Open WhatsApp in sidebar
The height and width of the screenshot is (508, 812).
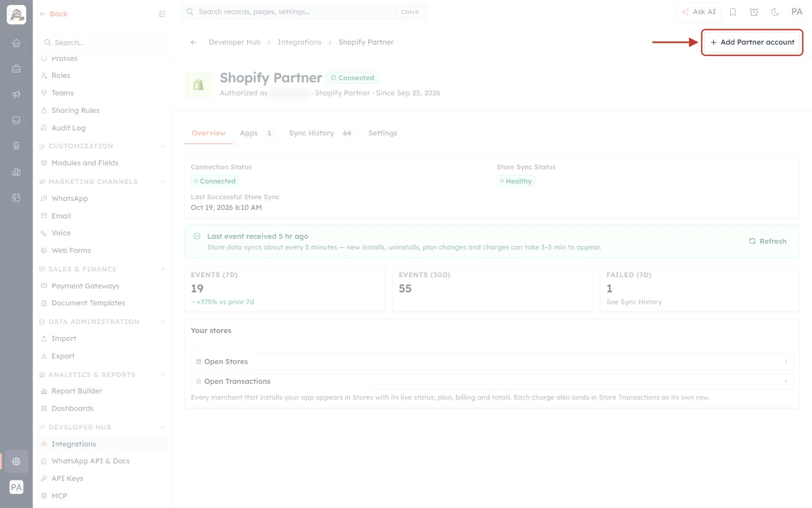point(69,199)
